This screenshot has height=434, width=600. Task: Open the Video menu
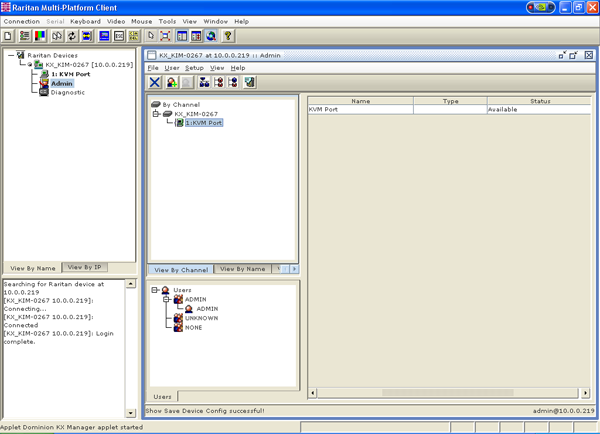click(x=116, y=21)
